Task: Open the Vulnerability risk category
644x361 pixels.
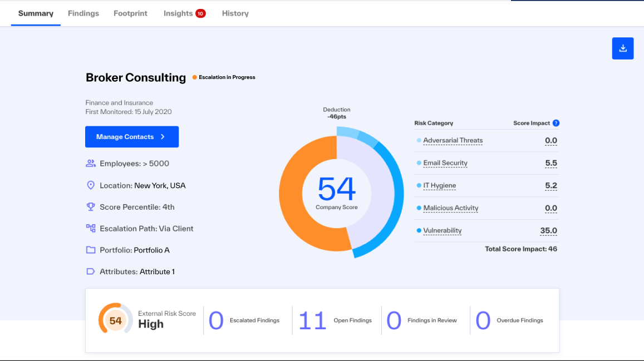Action: [443, 230]
